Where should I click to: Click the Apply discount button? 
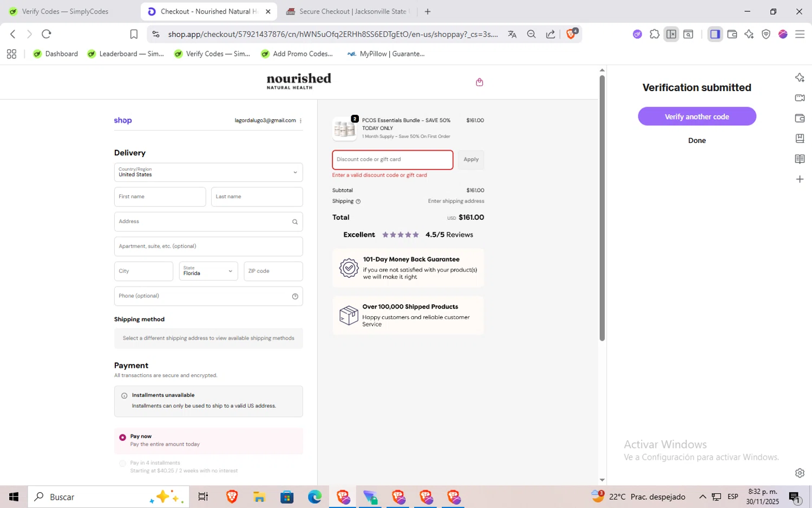click(x=471, y=160)
